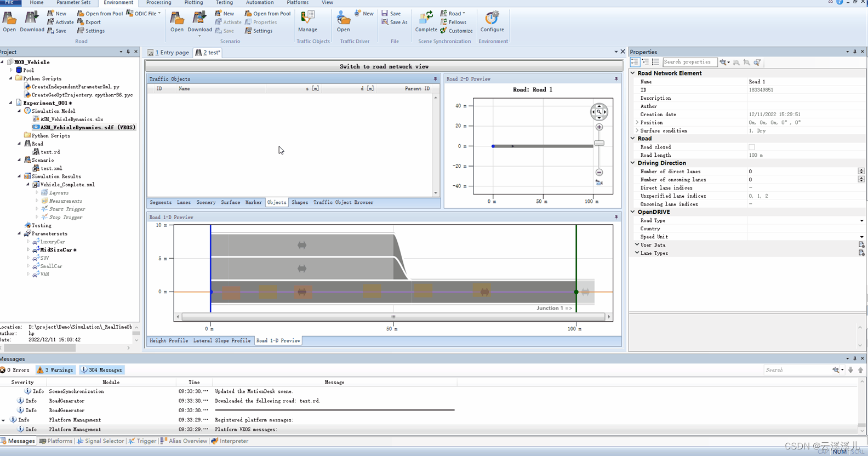Click the pan navigation control in 2-D Preview

pyautogui.click(x=599, y=112)
